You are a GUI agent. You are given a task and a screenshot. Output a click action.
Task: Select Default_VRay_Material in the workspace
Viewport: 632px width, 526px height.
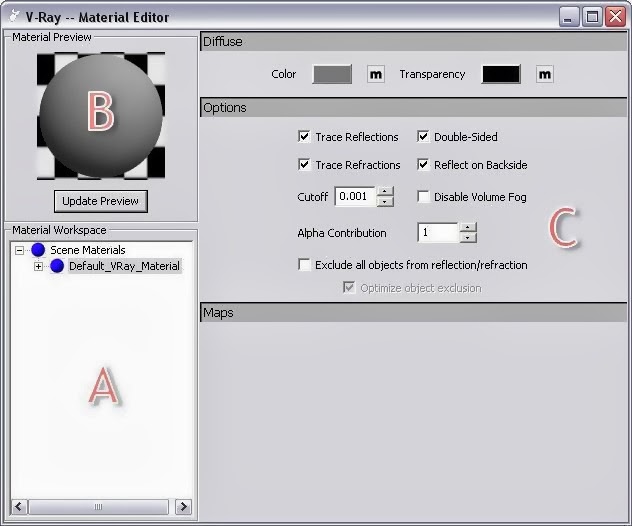125,266
